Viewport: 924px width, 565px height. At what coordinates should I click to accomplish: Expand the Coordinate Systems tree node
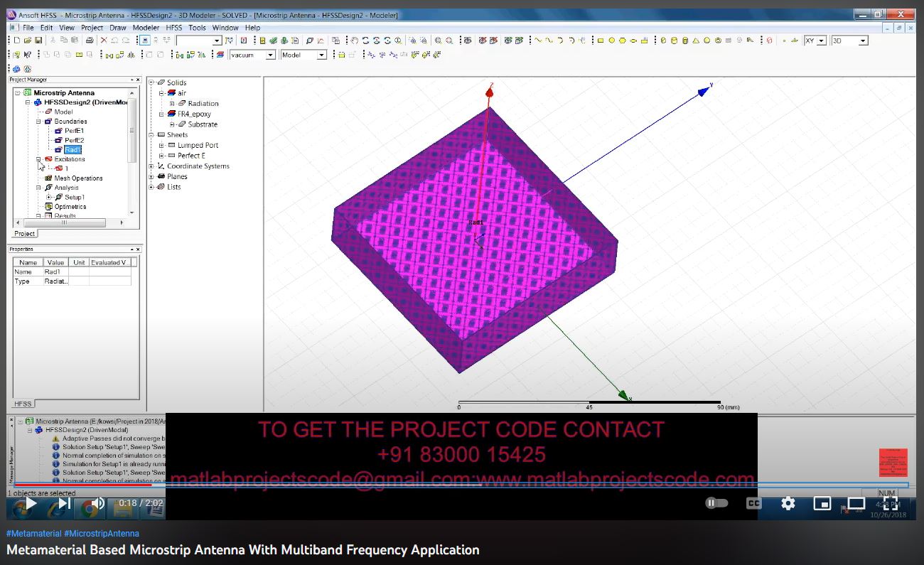(151, 166)
